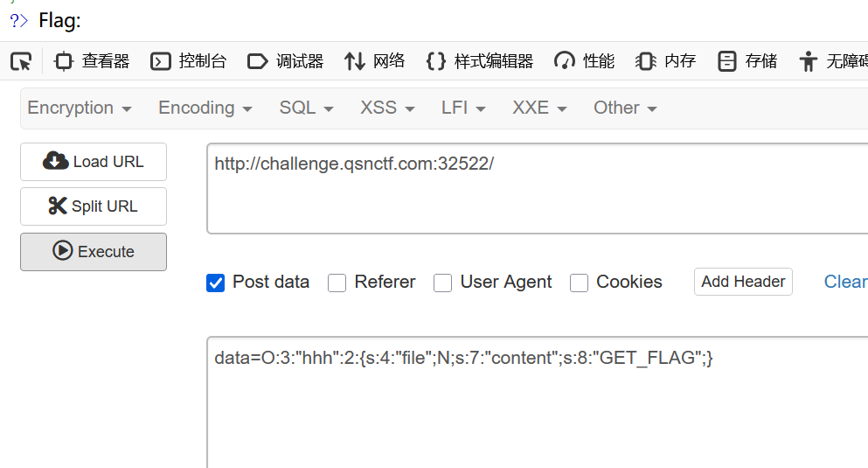Open the Performance (性能) tab
The image size is (868, 468).
pos(585,61)
